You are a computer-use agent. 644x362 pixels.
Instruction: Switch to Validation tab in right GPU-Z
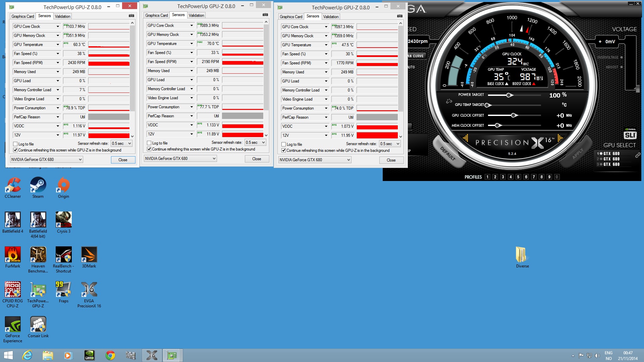[331, 17]
